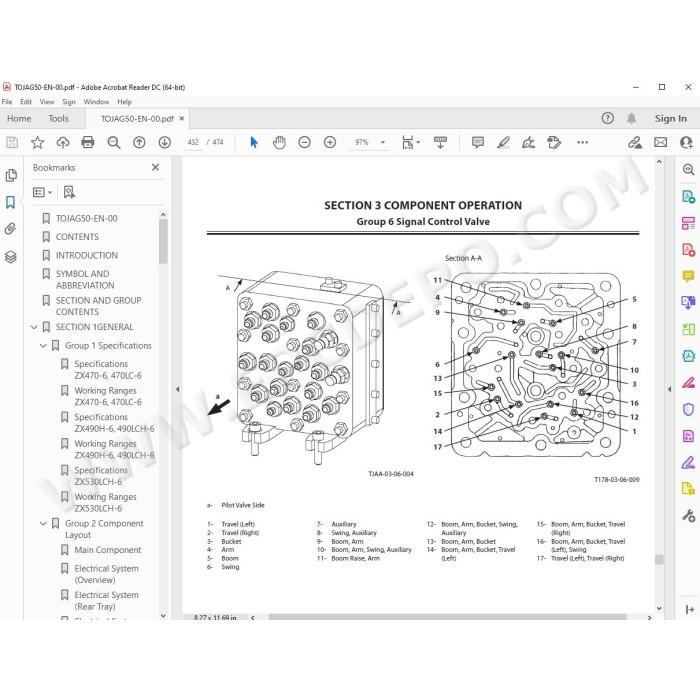Screen dimensions: 700x700
Task: Open the View menu
Action: (x=47, y=102)
